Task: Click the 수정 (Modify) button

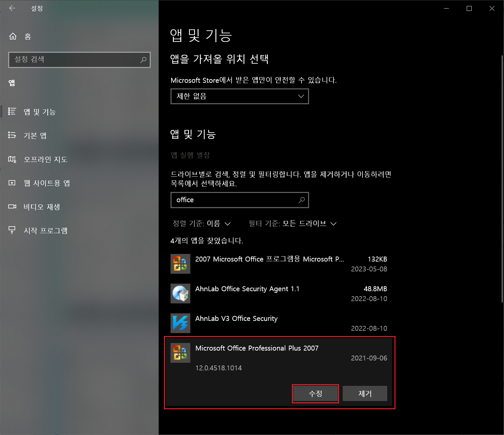Action: point(315,393)
